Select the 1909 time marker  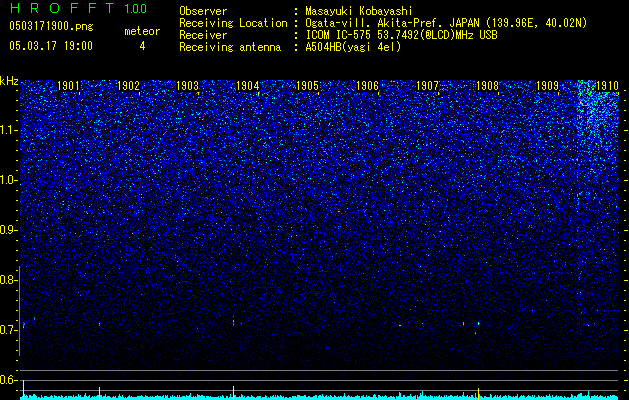tap(547, 85)
